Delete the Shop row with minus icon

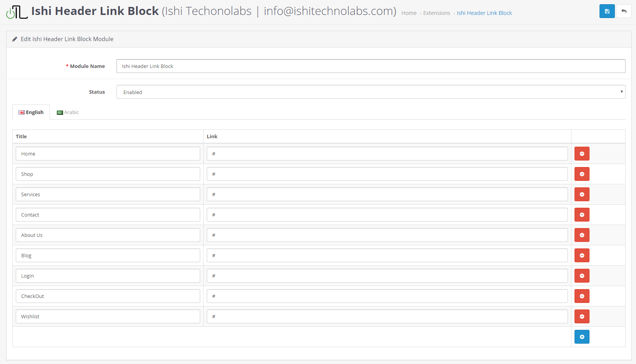click(x=582, y=174)
